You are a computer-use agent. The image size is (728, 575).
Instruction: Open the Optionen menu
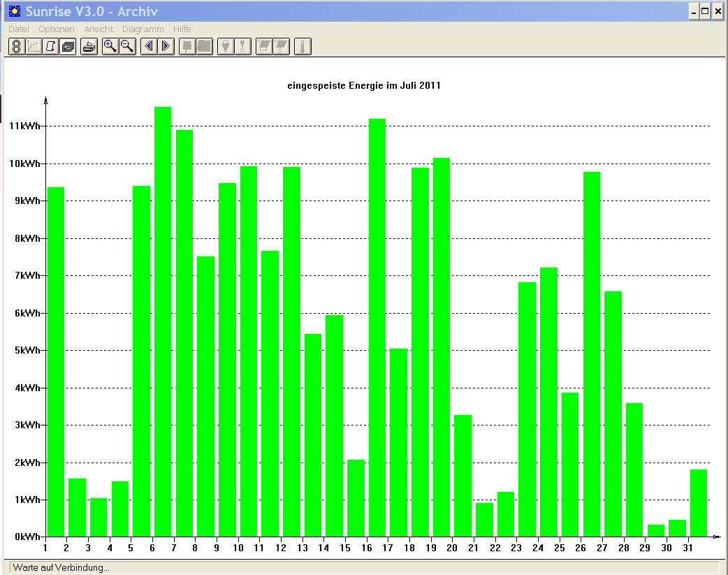tap(56, 29)
